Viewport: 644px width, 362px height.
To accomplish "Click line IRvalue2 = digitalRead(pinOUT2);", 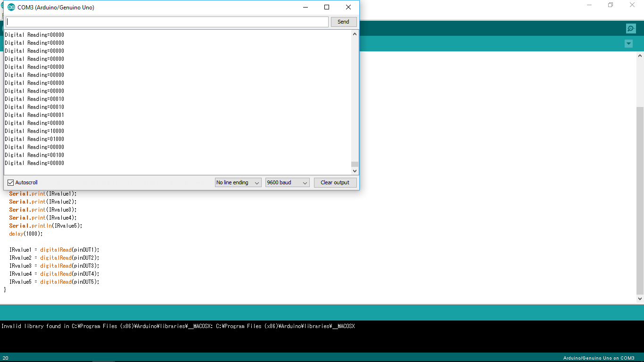I will click(54, 258).
